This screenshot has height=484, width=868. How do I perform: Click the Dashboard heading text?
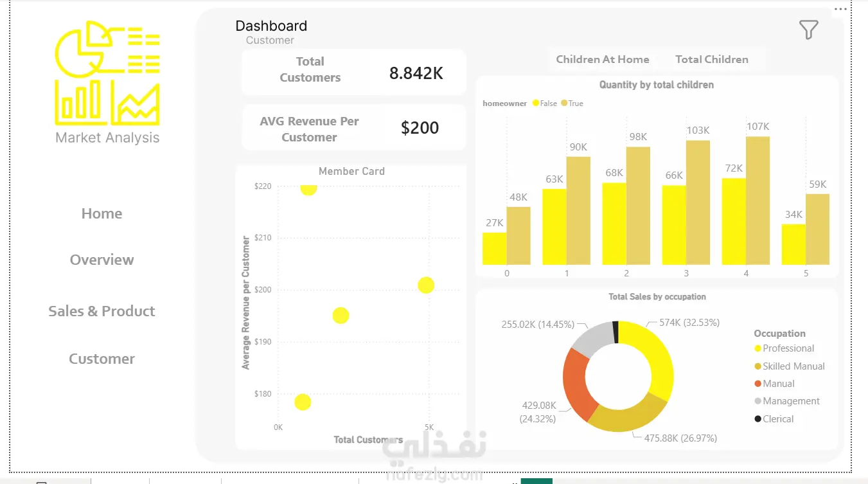click(271, 26)
